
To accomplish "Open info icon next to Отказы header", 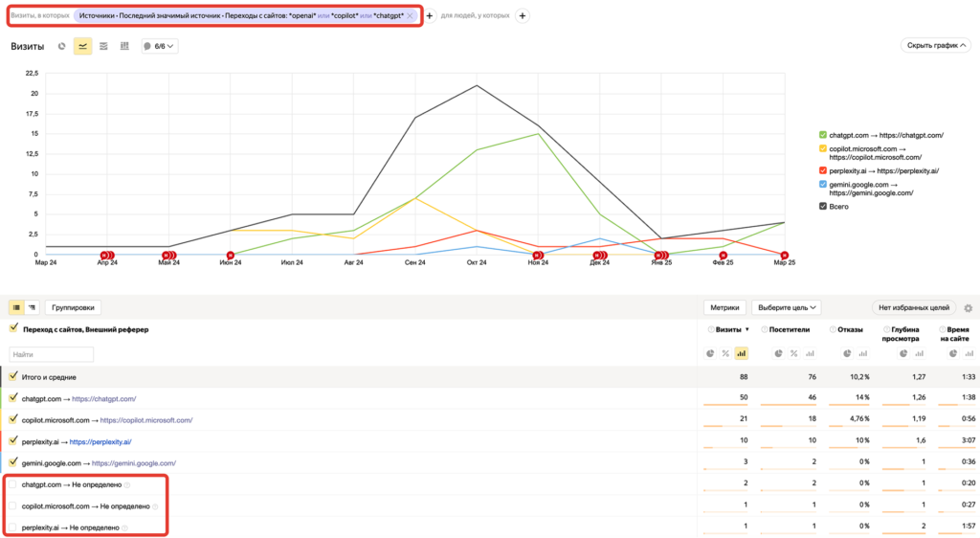I will (x=834, y=329).
